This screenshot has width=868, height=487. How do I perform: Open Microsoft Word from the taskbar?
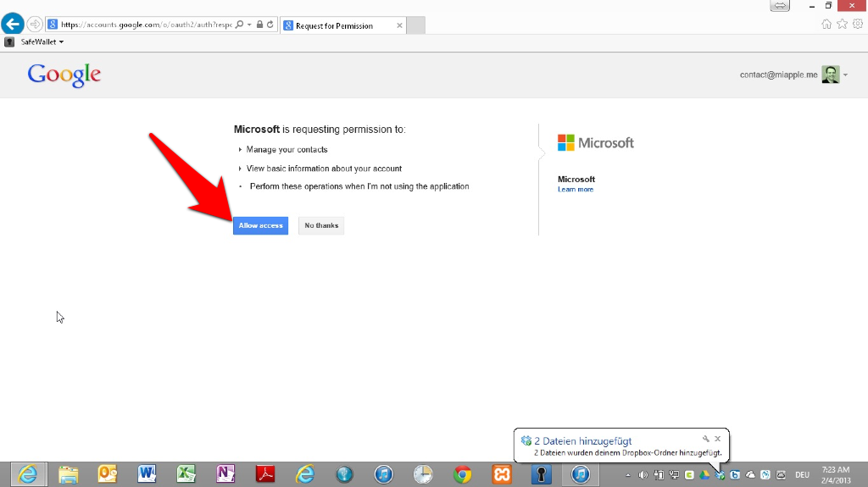(147, 474)
